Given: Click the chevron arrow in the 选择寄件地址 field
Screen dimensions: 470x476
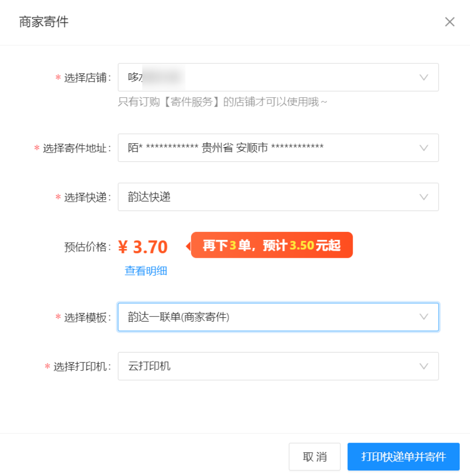Looking at the screenshot, I should (x=424, y=148).
